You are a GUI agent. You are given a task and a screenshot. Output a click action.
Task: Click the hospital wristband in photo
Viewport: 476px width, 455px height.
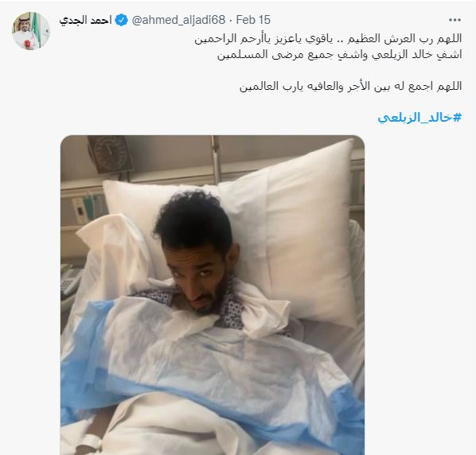point(89,444)
